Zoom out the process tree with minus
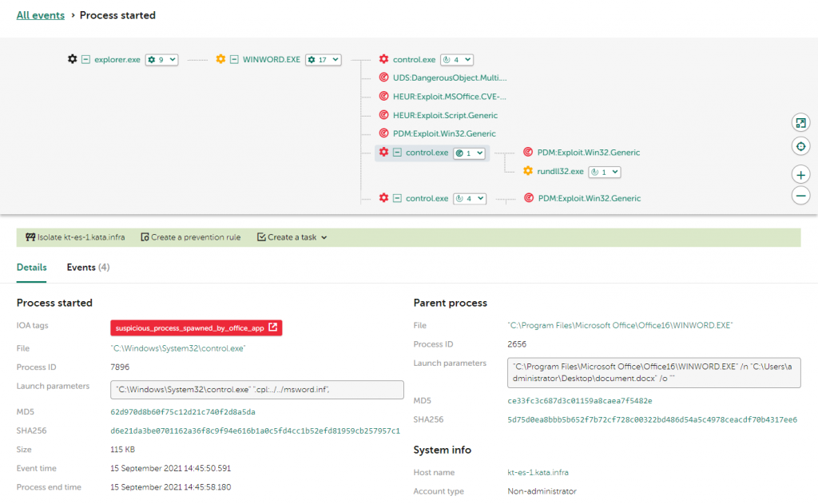 800,196
